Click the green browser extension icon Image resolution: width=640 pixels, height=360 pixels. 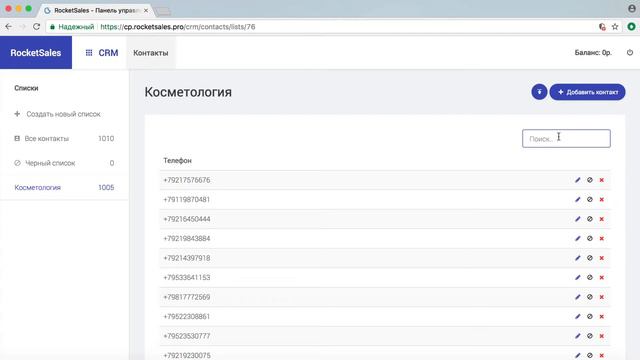pos(631,27)
